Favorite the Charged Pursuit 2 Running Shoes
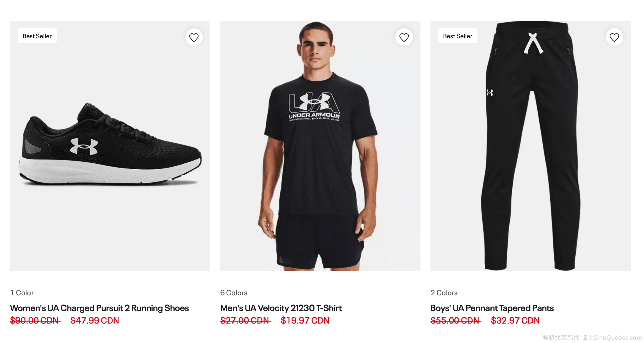 click(194, 37)
